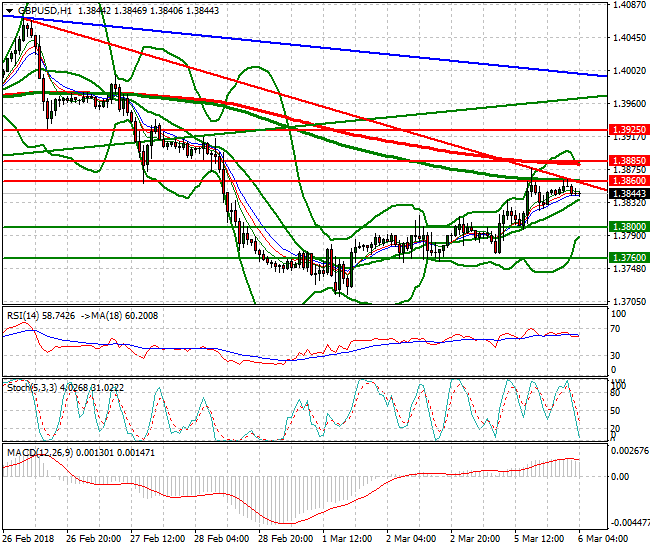Click the 1.37050 price scale value
The image size is (650, 550).
(x=629, y=302)
